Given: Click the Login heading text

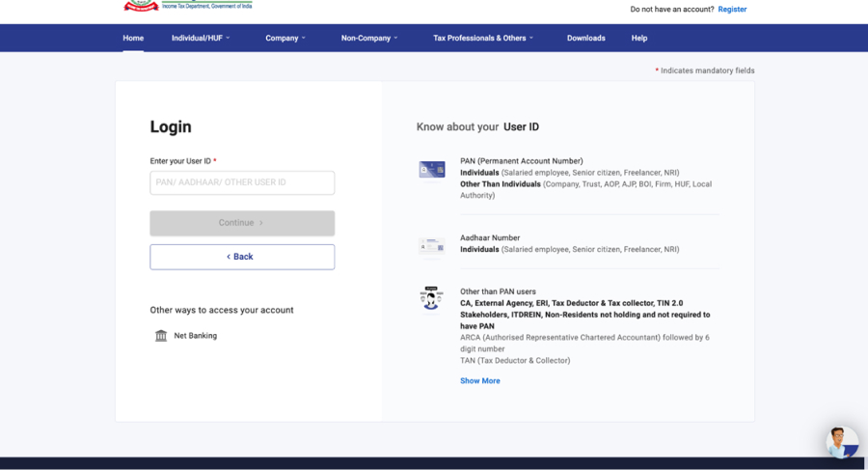Looking at the screenshot, I should (x=171, y=127).
